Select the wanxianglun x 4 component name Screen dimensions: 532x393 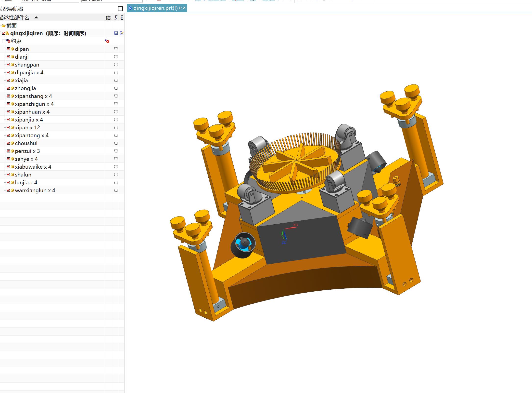[x=35, y=190]
